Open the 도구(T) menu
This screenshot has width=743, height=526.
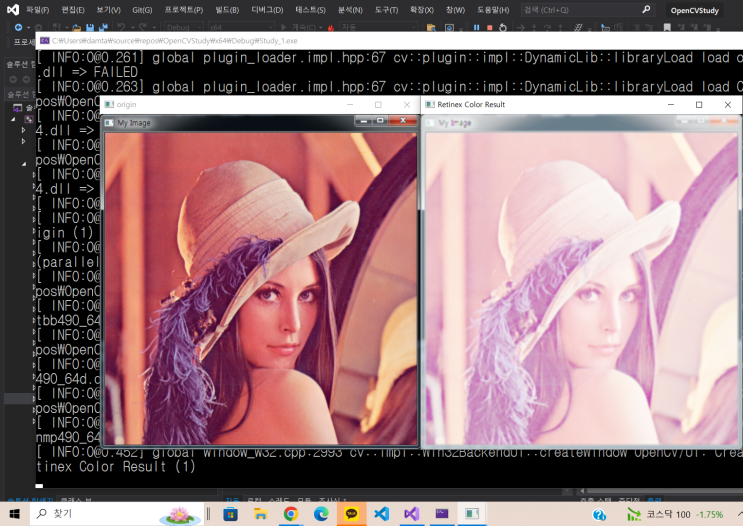pos(386,9)
